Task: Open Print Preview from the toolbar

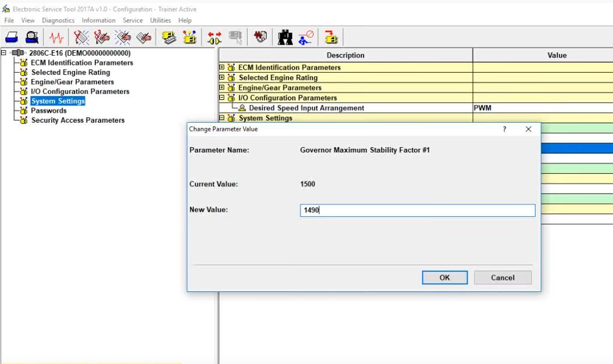Action: point(31,38)
